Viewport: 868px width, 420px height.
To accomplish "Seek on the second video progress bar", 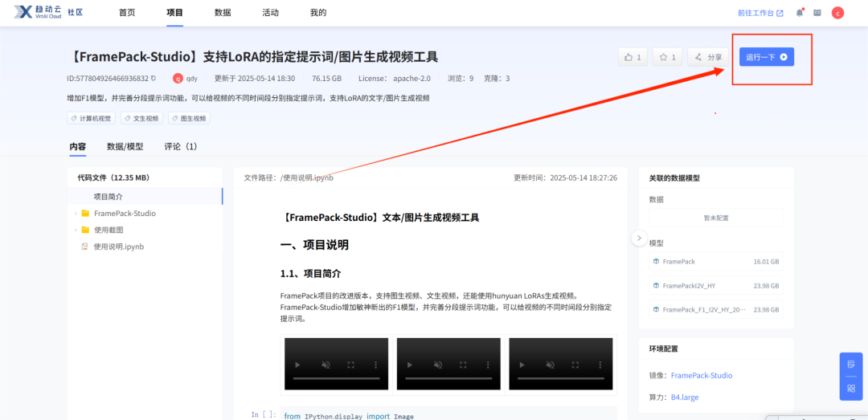I will point(448,378).
